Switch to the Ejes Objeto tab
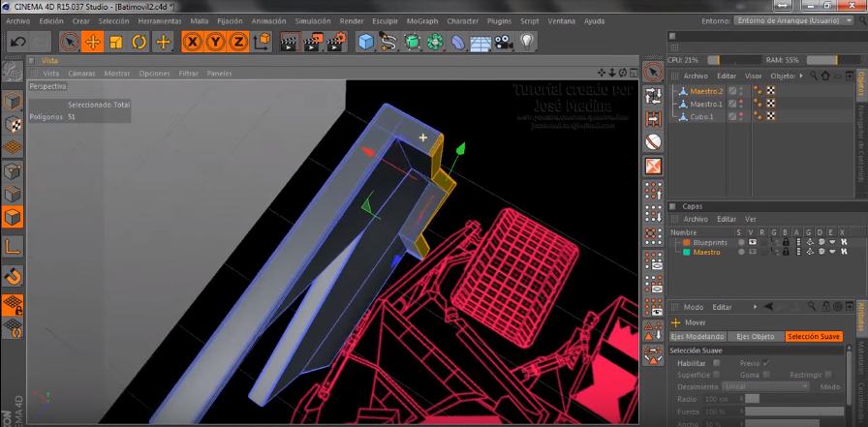This screenshot has height=427, width=868. tap(756, 337)
